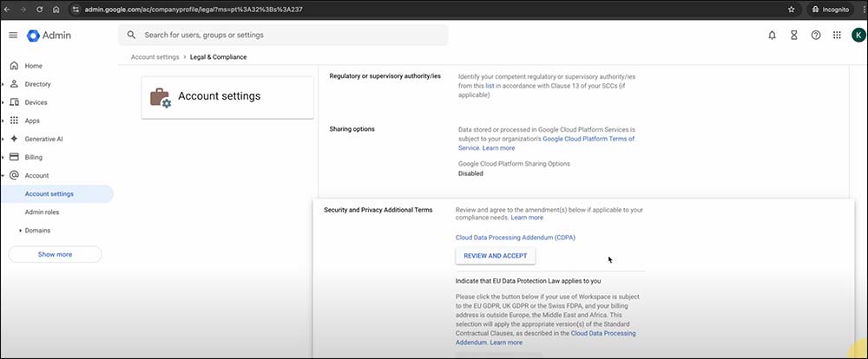The image size is (868, 359).
Task: Click the Generative AI sparkle icon
Action: pyautogui.click(x=15, y=139)
